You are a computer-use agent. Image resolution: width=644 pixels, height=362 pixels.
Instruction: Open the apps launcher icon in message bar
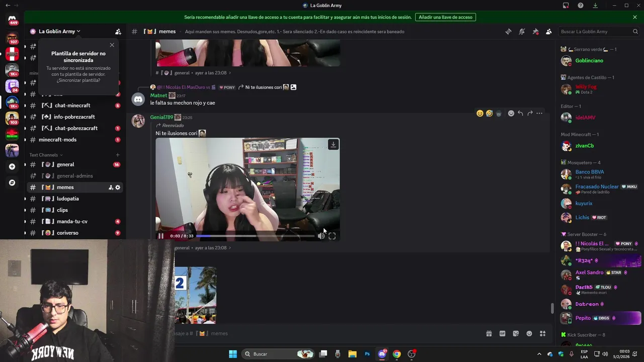click(x=543, y=333)
